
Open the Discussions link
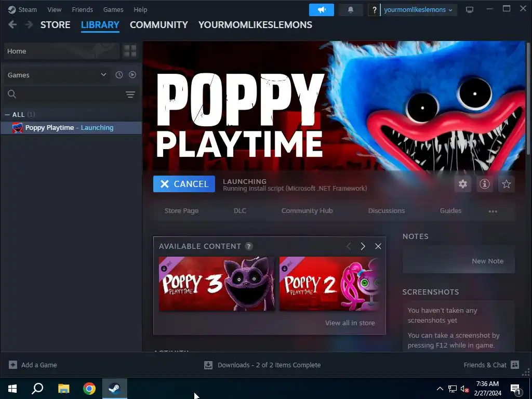(387, 211)
